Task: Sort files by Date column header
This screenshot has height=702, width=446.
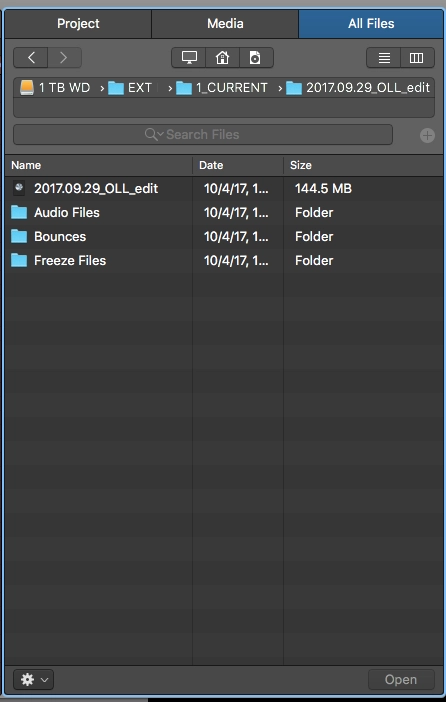Action: [x=238, y=165]
